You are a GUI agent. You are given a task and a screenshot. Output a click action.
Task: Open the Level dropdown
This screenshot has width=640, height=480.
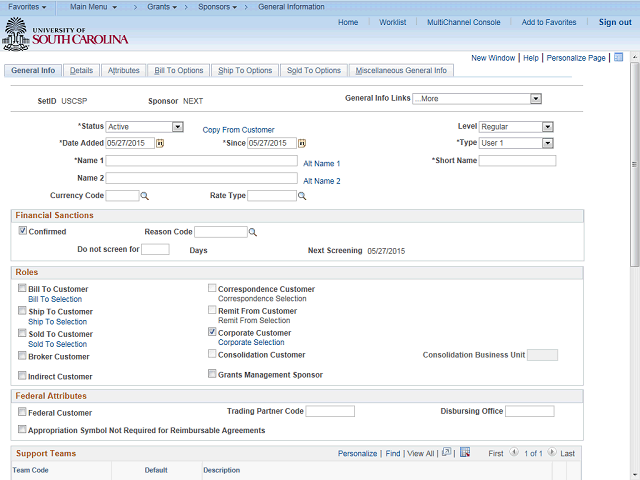click(x=548, y=127)
